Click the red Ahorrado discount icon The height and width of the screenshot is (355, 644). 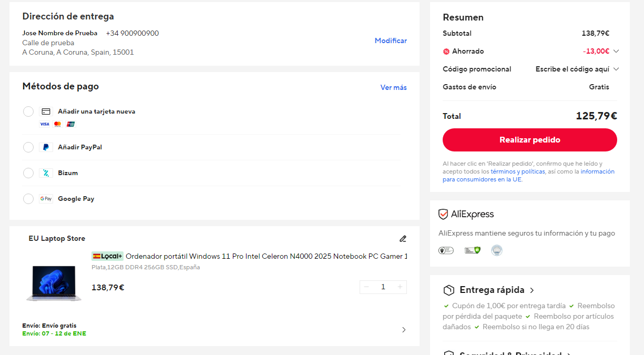(x=446, y=52)
